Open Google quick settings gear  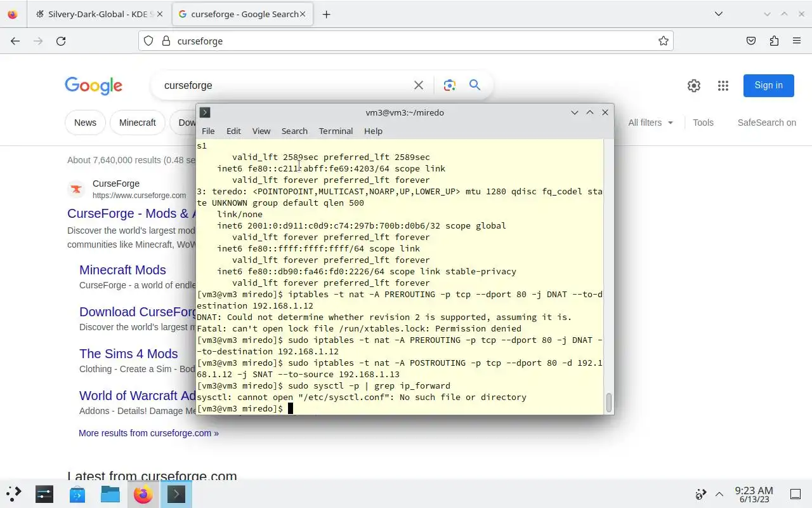tap(694, 86)
